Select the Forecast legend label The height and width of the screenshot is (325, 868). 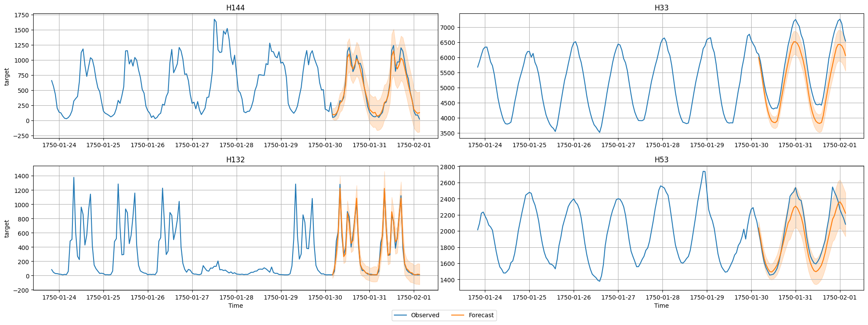pos(481,316)
